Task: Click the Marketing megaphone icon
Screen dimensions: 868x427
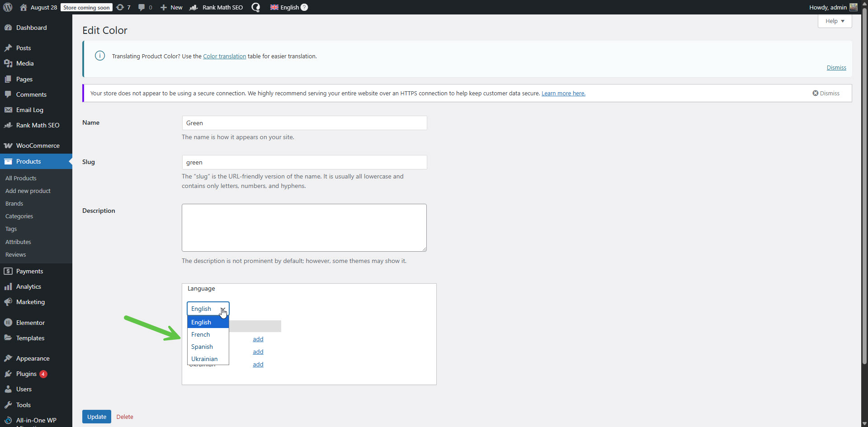Action: tap(8, 302)
